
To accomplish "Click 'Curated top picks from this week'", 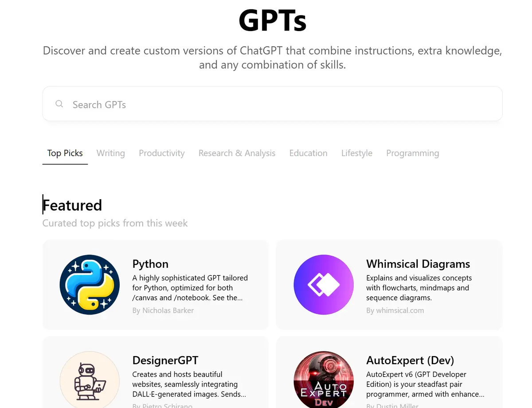I will (x=115, y=223).
